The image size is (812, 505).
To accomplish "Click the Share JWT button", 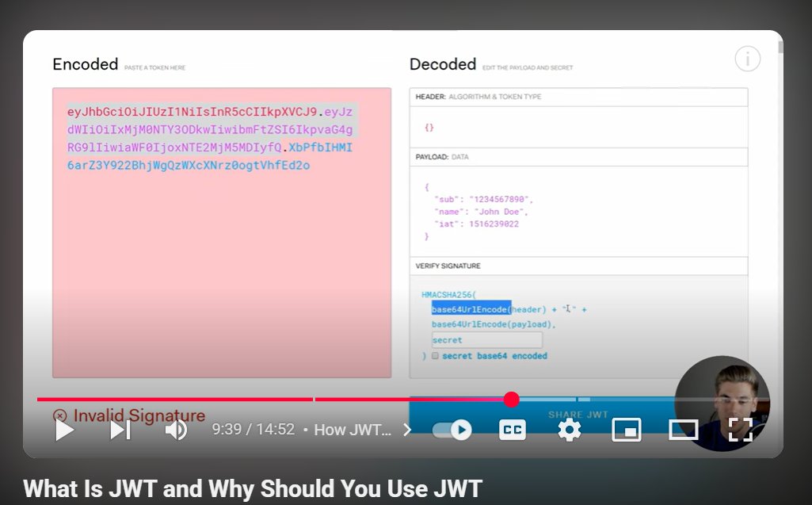I will click(x=578, y=415).
